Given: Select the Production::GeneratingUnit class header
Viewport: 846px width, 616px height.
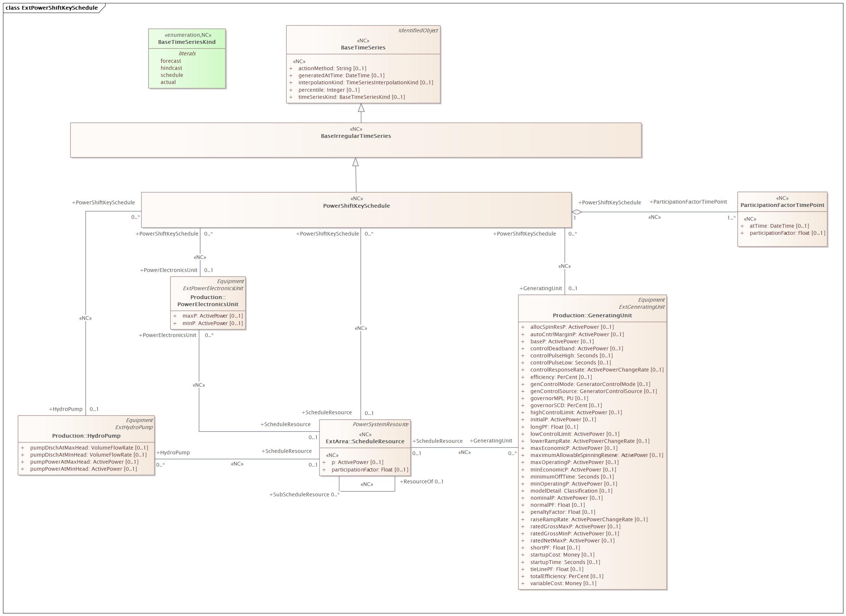Looking at the screenshot, I should click(592, 315).
